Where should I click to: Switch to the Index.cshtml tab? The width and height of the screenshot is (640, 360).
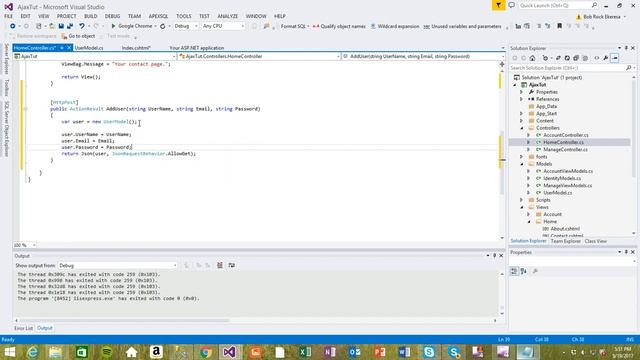pyautogui.click(x=136, y=48)
